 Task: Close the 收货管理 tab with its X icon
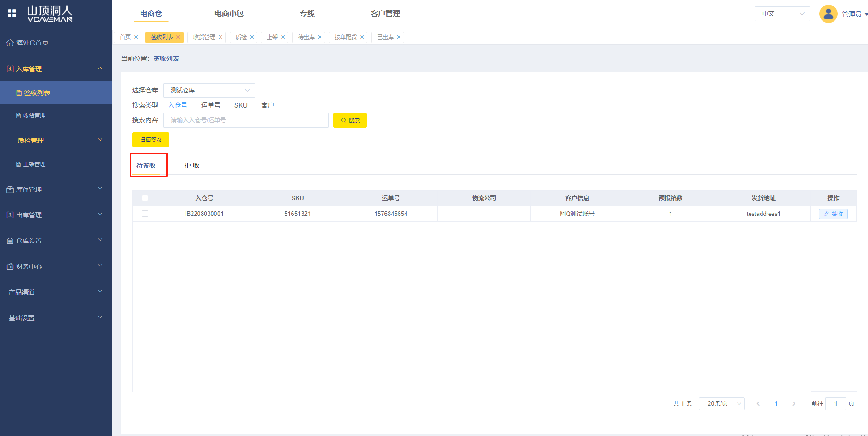coord(220,37)
